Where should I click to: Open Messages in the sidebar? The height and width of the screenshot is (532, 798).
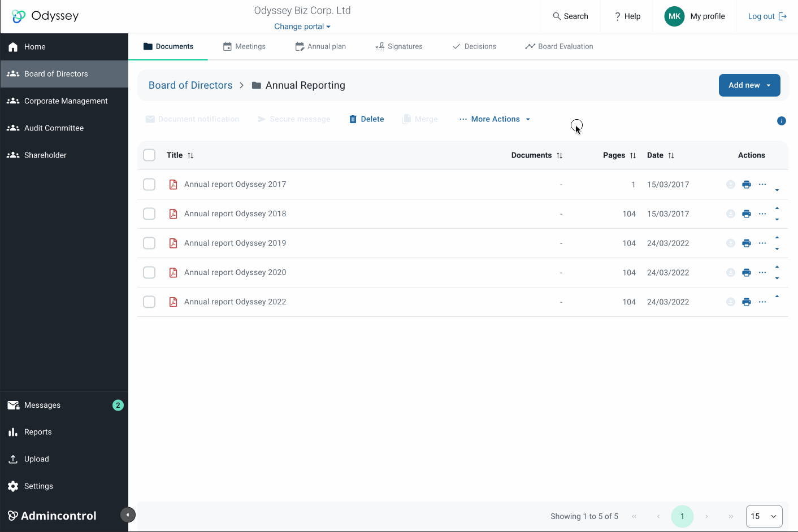[x=64, y=405]
